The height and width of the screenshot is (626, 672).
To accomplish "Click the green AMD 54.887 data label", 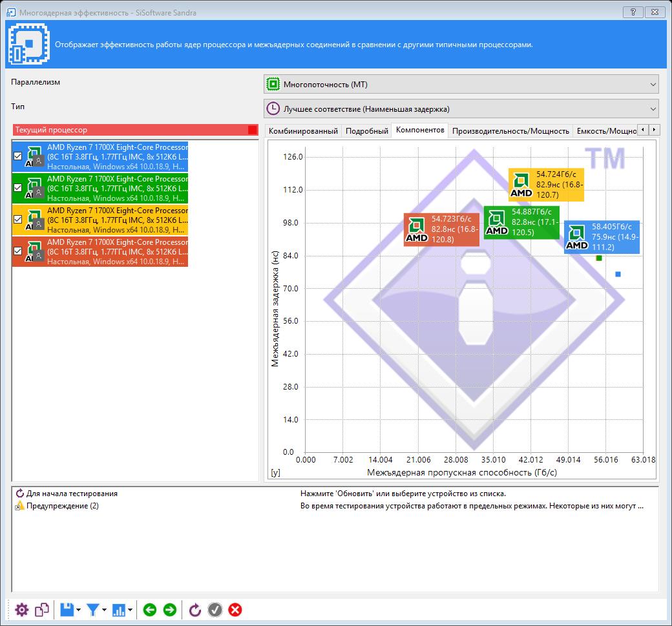I will [x=521, y=222].
